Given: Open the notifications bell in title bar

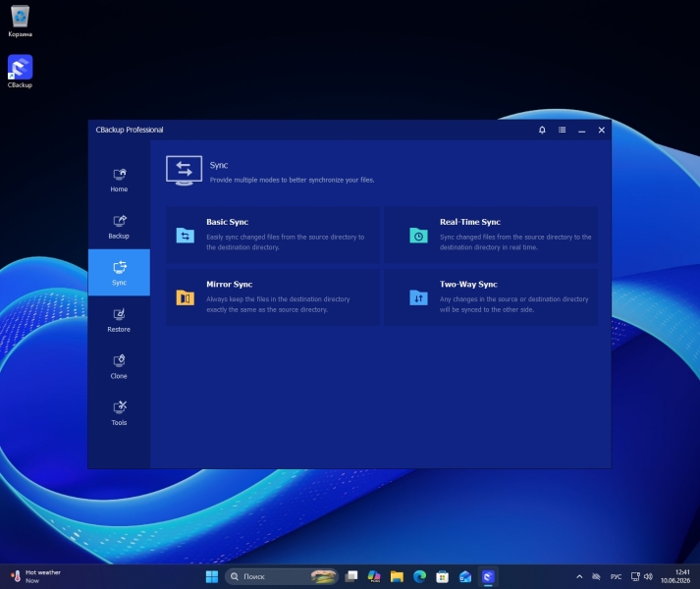Looking at the screenshot, I should 542,130.
